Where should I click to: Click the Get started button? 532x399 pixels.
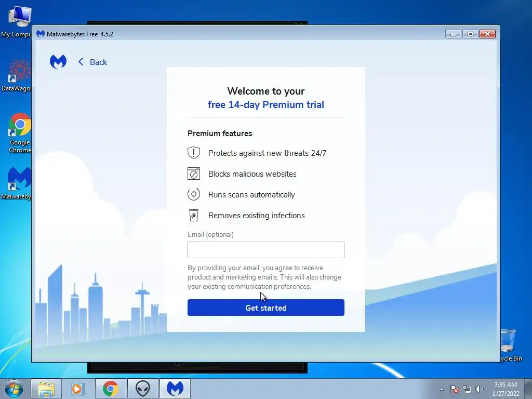[266, 308]
